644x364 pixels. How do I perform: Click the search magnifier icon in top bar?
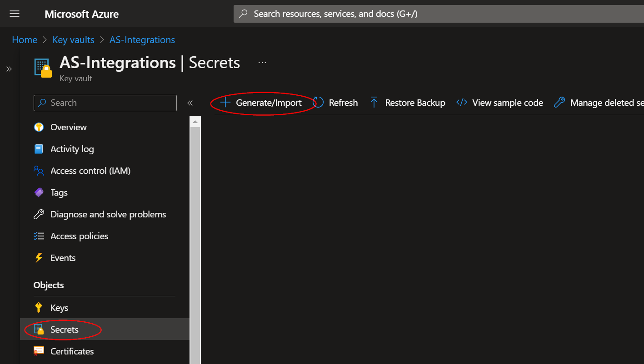[244, 14]
